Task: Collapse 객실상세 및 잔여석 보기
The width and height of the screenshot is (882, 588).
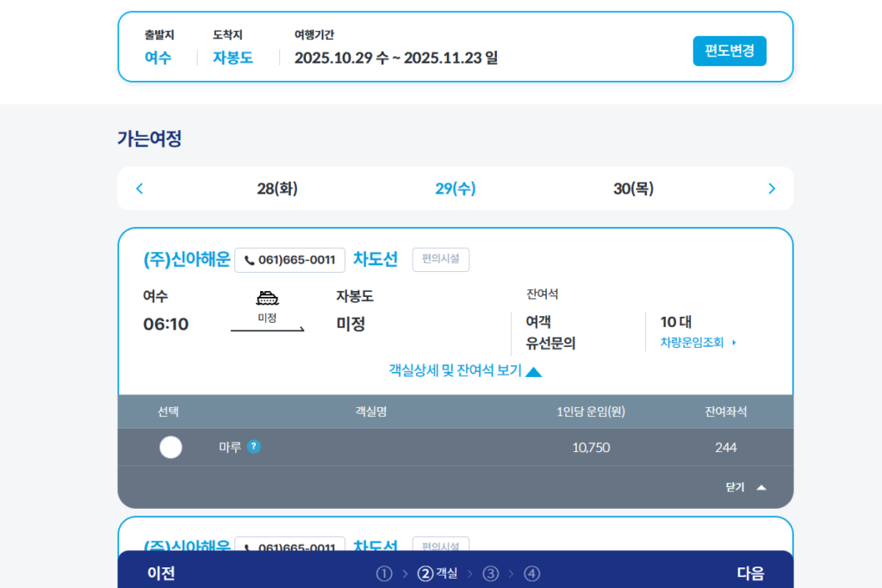Action: pyautogui.click(x=464, y=371)
